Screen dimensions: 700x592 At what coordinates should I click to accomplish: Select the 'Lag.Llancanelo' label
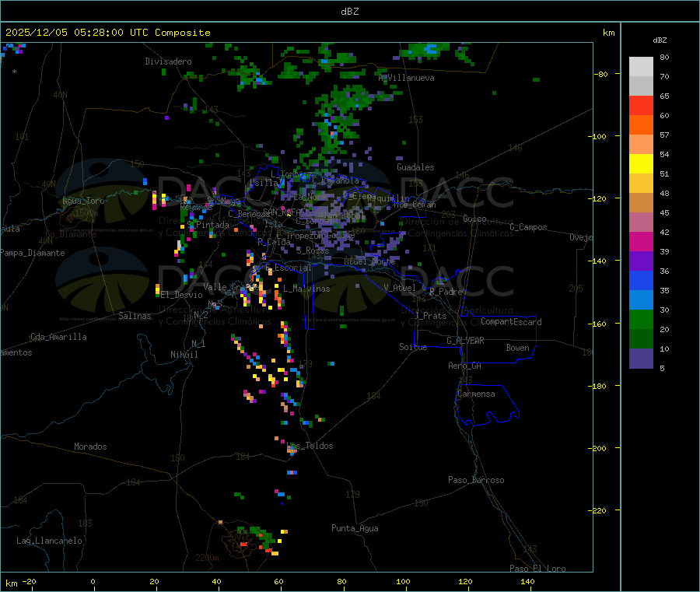50,541
